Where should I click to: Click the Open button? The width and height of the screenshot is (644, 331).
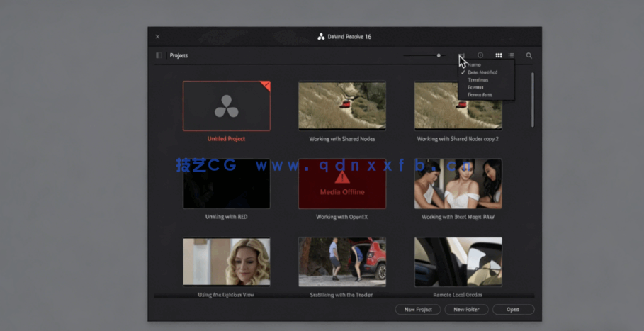click(x=514, y=310)
